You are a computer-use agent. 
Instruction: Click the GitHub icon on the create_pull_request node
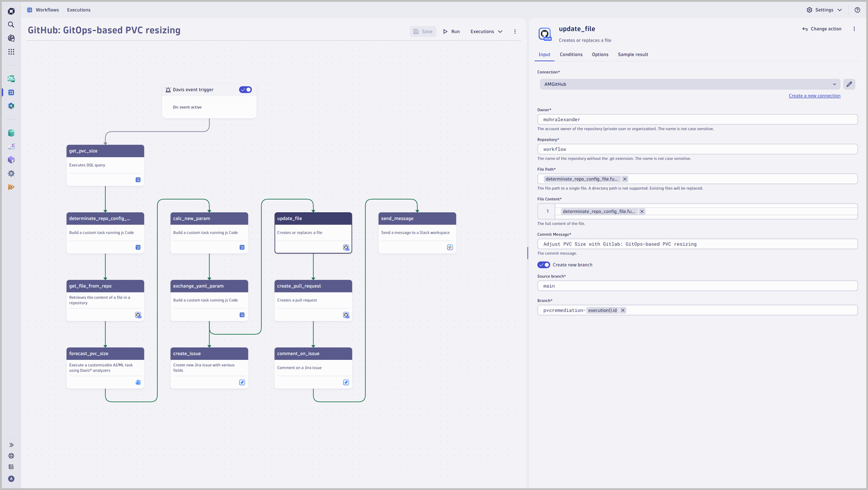346,315
